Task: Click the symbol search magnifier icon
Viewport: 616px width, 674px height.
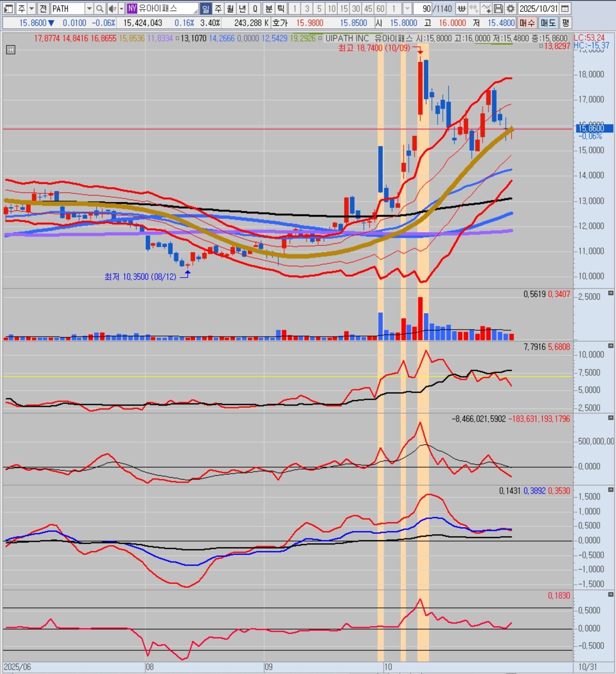Action: click(99, 9)
